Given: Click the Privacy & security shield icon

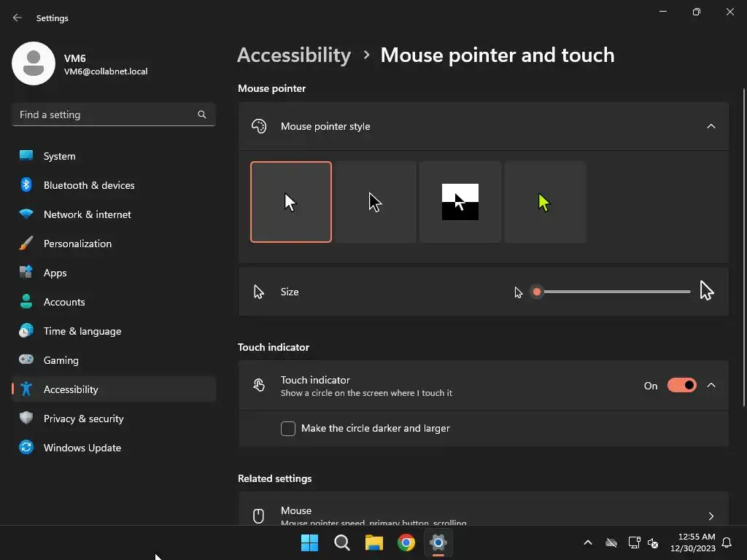Looking at the screenshot, I should pyautogui.click(x=26, y=418).
